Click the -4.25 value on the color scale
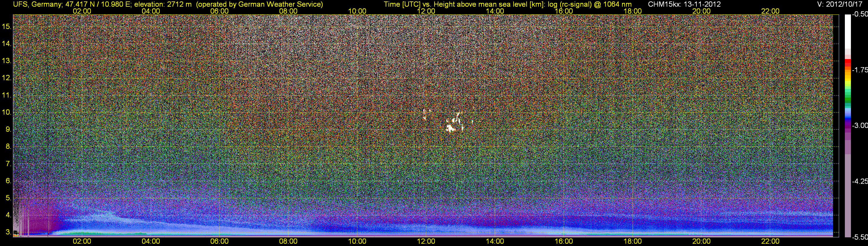This screenshot has width=868, height=246. 860,181
